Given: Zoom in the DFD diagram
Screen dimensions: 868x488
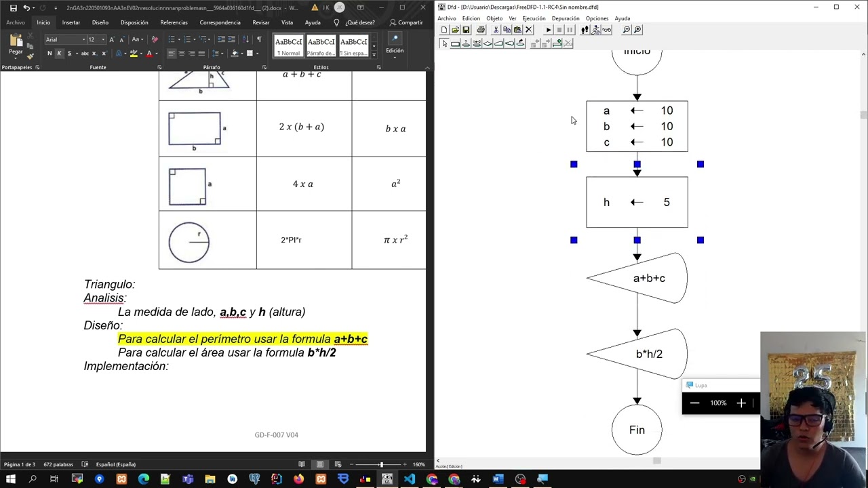Looking at the screenshot, I should point(637,30).
